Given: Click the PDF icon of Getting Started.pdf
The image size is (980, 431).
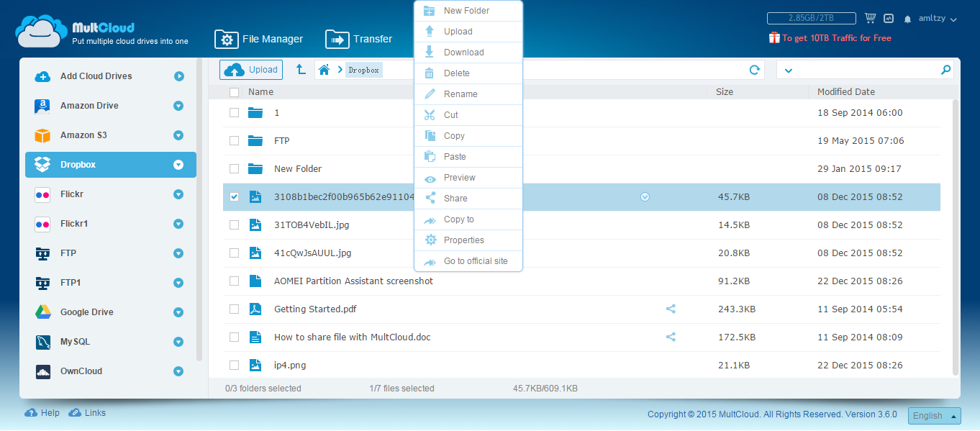Looking at the screenshot, I should point(255,309).
